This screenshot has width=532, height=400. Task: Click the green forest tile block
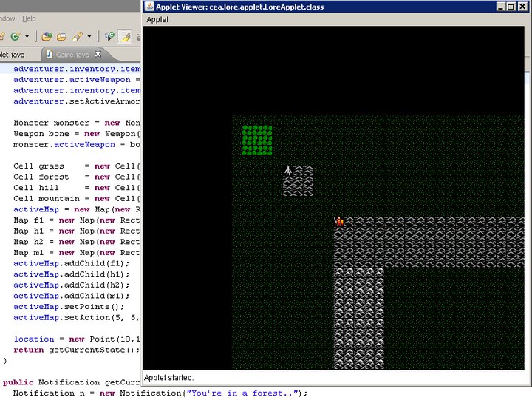pyautogui.click(x=257, y=140)
